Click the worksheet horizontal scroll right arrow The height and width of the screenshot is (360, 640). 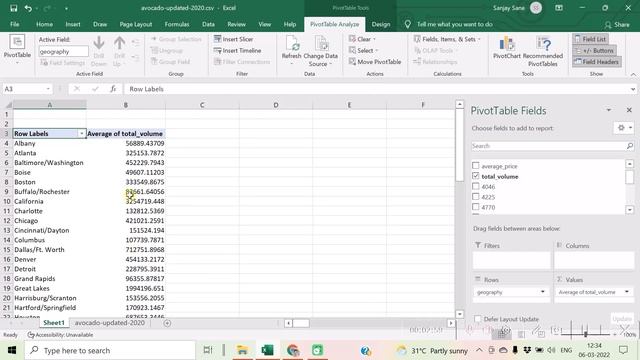click(x=451, y=323)
